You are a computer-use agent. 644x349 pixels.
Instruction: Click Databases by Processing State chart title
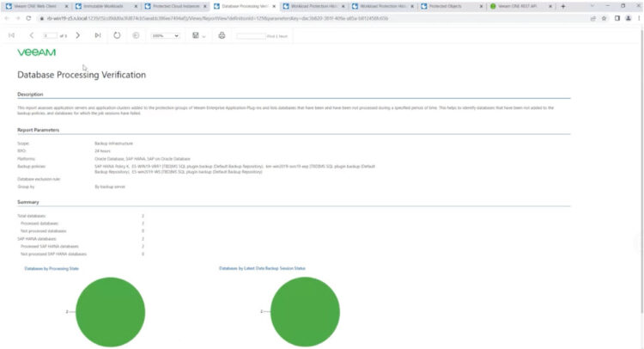coord(52,268)
